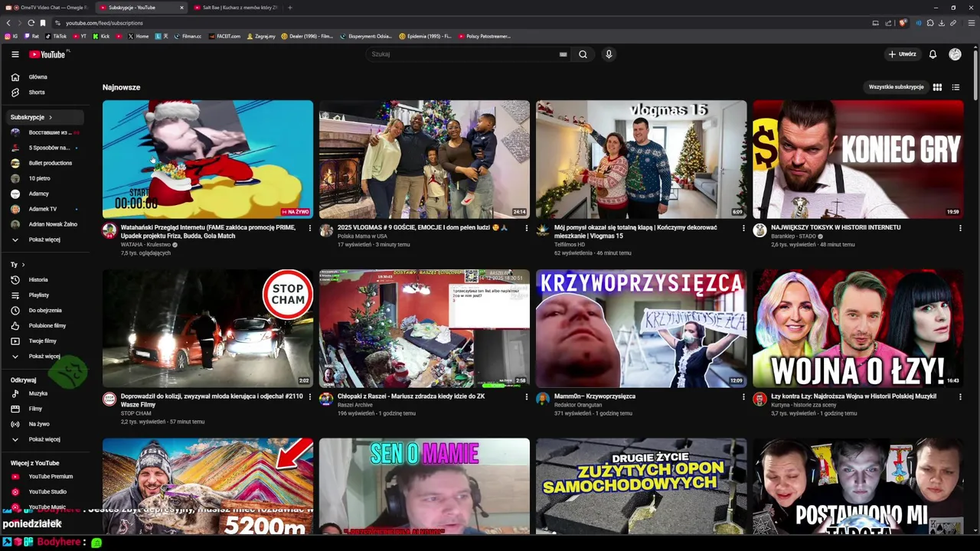Expand the Ty section chevron
980x551 pixels.
[23, 265]
